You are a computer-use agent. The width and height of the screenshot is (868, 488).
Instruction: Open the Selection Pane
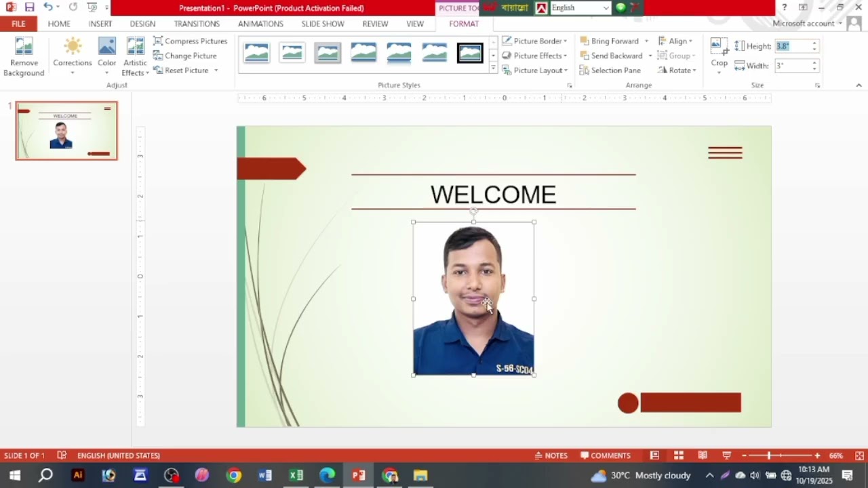coord(610,70)
